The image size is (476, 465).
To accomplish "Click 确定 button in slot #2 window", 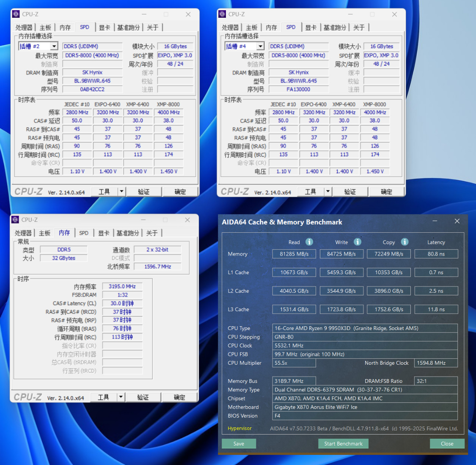I will point(180,192).
